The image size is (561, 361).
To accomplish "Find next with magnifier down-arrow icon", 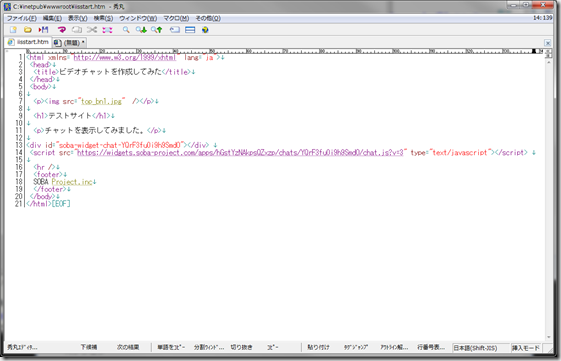I will tap(141, 30).
